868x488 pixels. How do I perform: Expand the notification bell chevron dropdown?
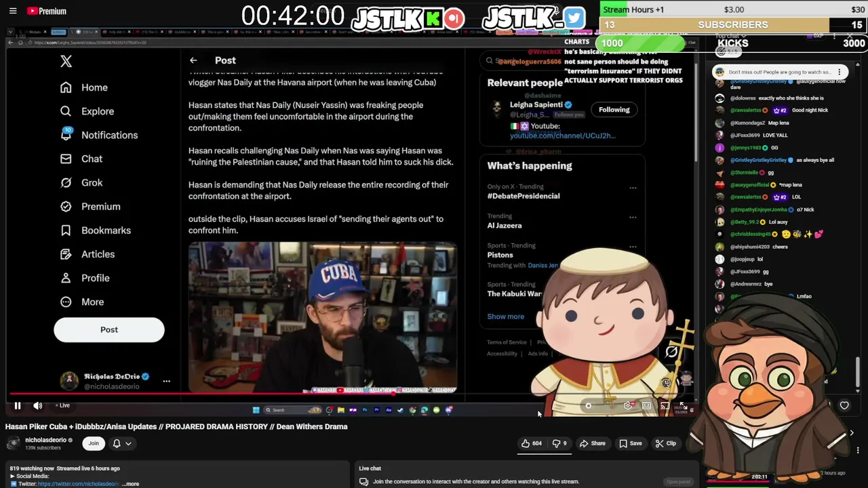click(128, 443)
